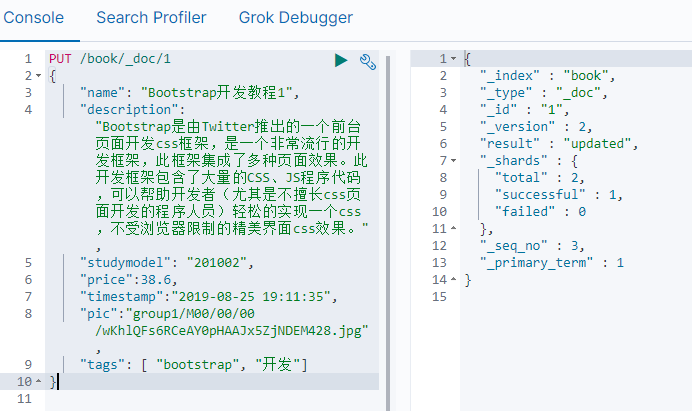Open the Grok Debugger tab

click(x=296, y=18)
